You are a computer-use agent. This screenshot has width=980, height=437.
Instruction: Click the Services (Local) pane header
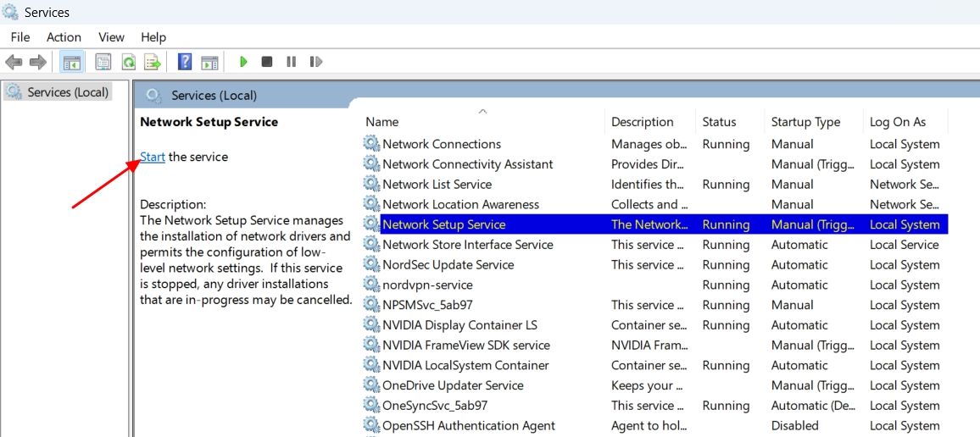[x=214, y=96]
